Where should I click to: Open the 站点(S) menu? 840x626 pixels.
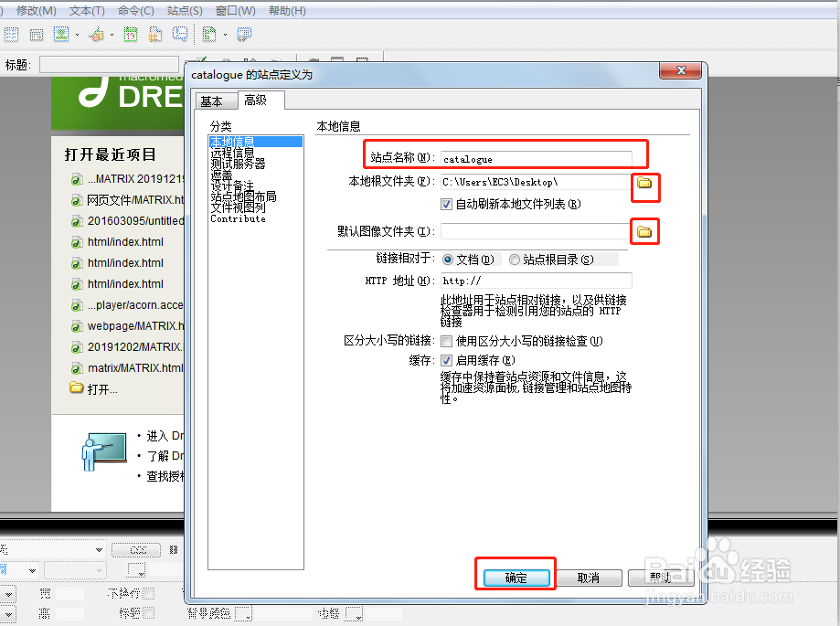point(185,11)
